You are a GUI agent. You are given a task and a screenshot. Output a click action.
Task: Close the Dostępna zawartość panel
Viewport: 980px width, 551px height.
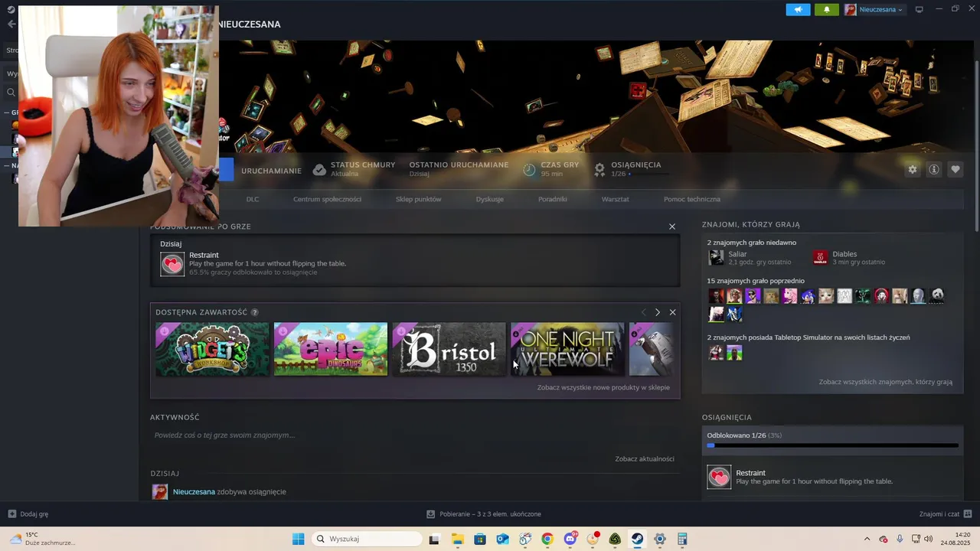(672, 312)
